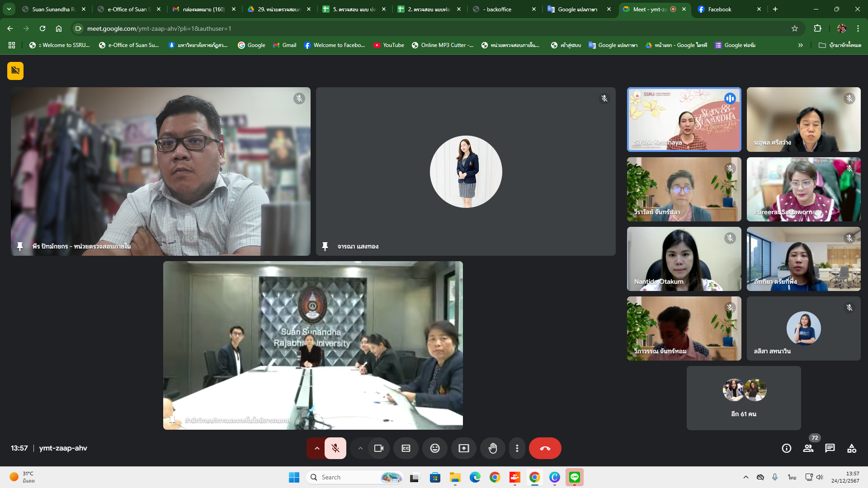Open the YouTube bookmark

pos(388,45)
